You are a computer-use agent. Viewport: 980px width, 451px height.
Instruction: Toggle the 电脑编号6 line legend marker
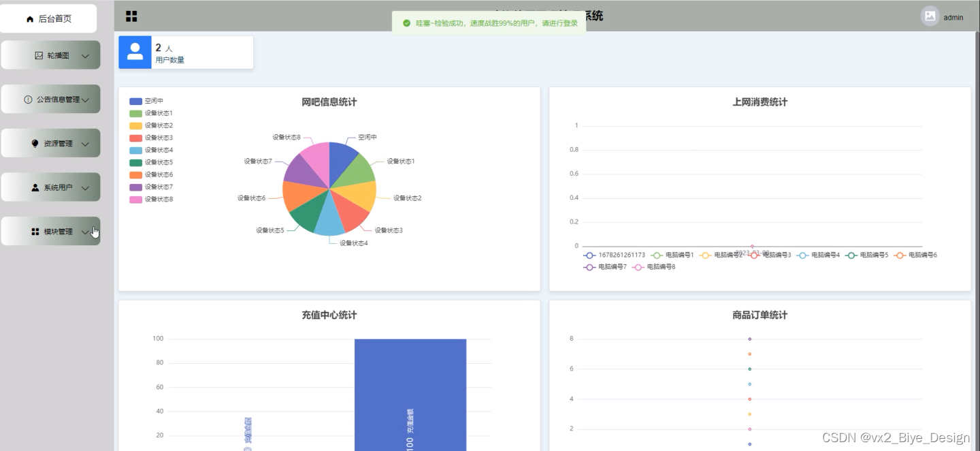point(900,255)
